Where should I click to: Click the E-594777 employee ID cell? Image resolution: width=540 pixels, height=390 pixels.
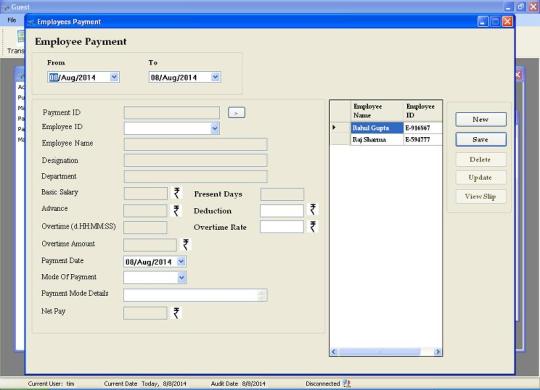coord(423,140)
